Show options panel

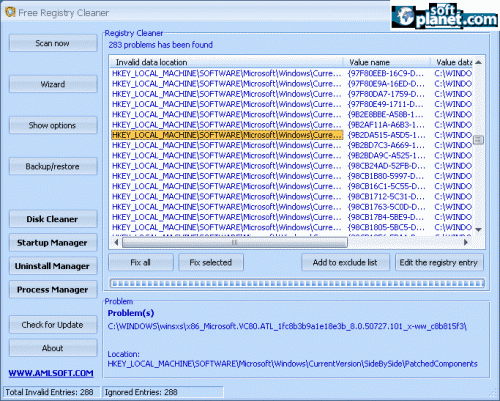53,125
